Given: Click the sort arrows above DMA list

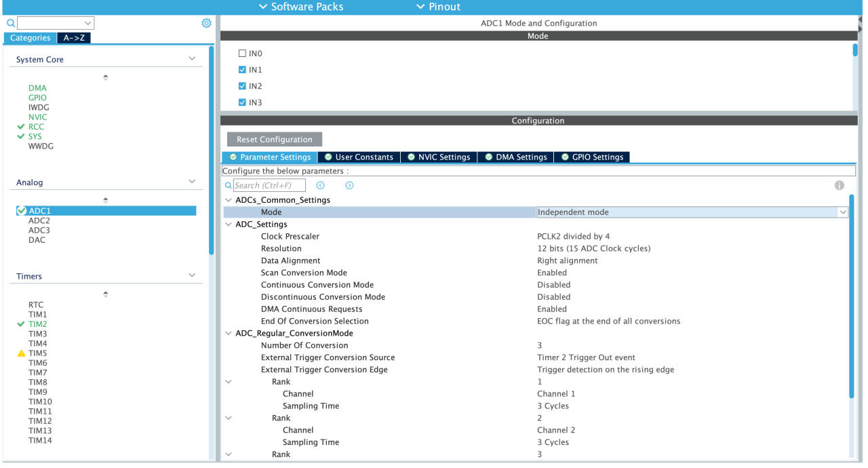Looking at the screenshot, I should click(x=105, y=77).
